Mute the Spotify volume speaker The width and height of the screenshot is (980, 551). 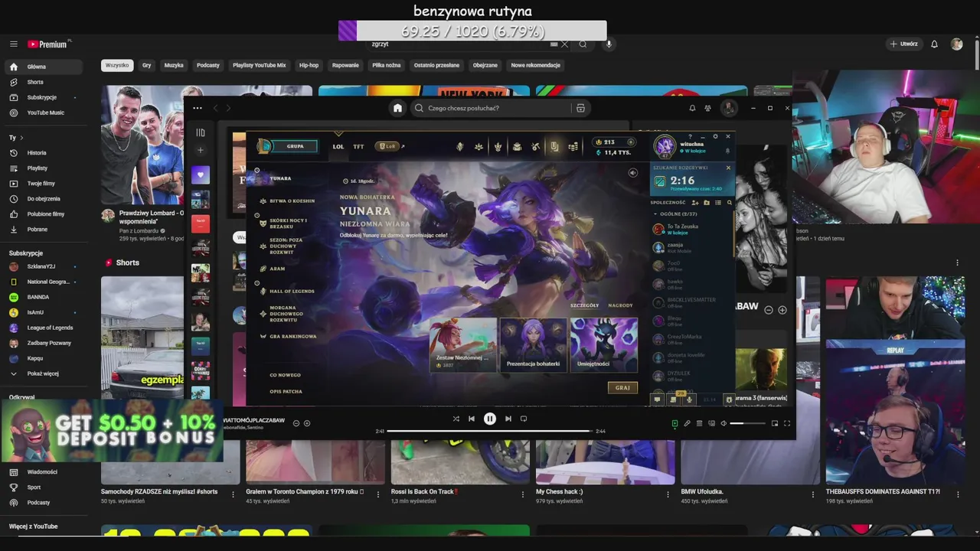pos(724,423)
